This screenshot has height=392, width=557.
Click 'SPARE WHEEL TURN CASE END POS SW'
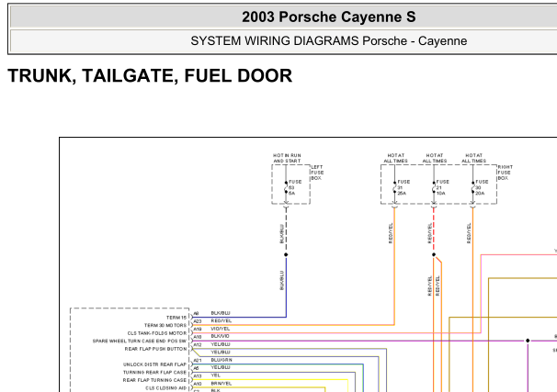click(x=140, y=341)
